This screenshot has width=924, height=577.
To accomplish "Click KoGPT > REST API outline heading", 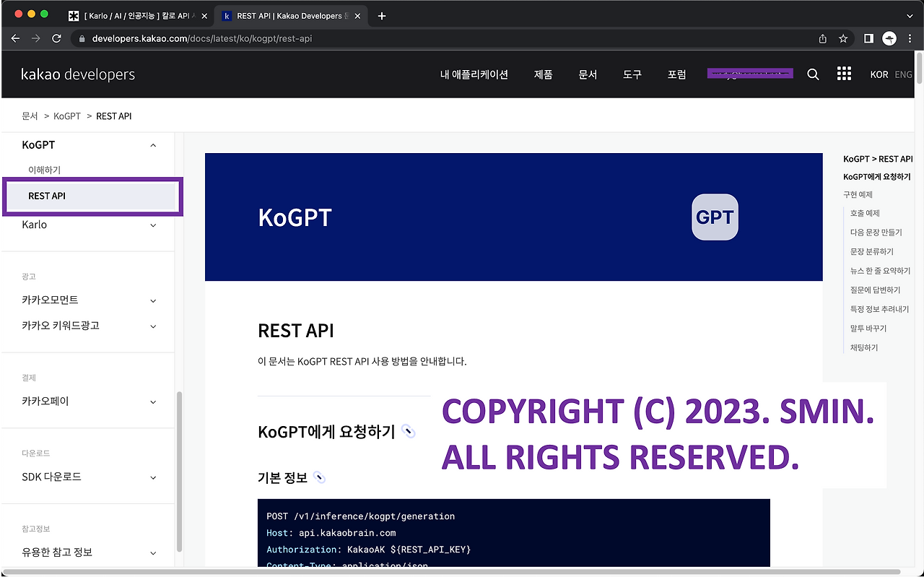I will click(x=878, y=159).
